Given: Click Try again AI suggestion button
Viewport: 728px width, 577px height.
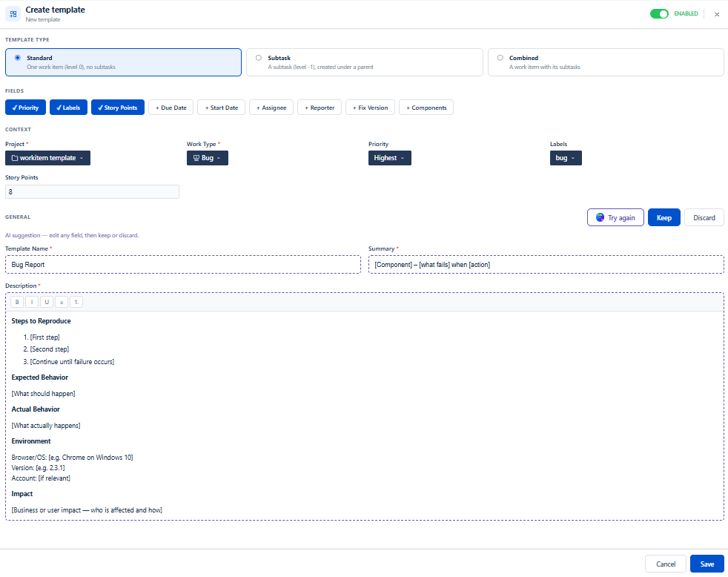Looking at the screenshot, I should click(615, 217).
